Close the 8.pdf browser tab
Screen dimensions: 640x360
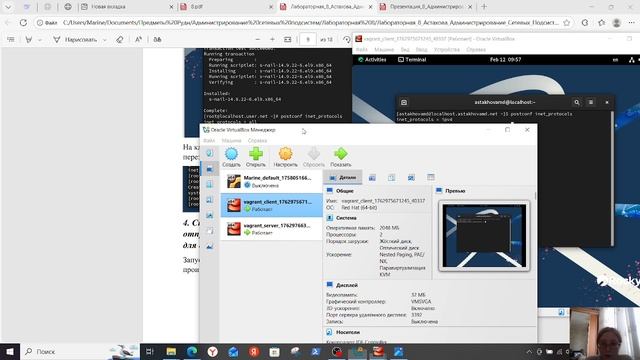tap(271, 7)
